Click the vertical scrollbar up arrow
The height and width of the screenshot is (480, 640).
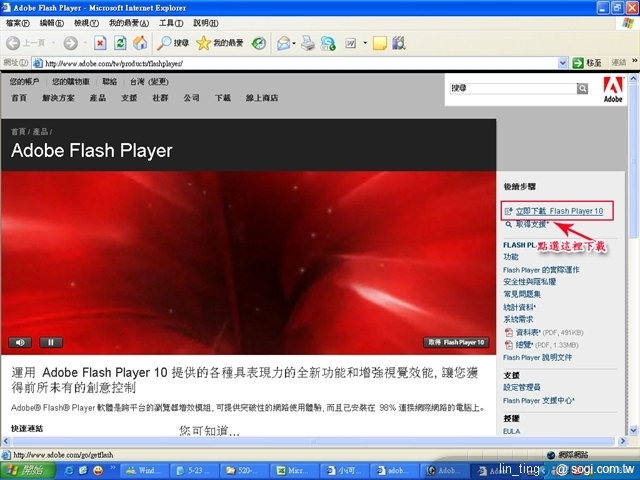pyautogui.click(x=633, y=78)
